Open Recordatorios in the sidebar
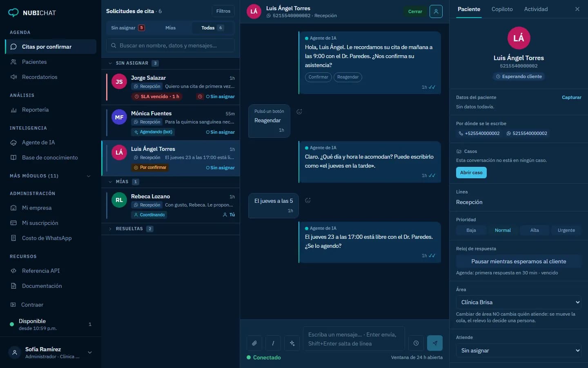This screenshot has width=588, height=368. tap(51, 77)
